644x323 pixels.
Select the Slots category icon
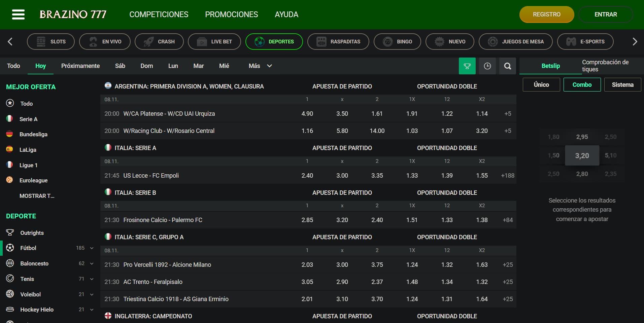pos(41,41)
